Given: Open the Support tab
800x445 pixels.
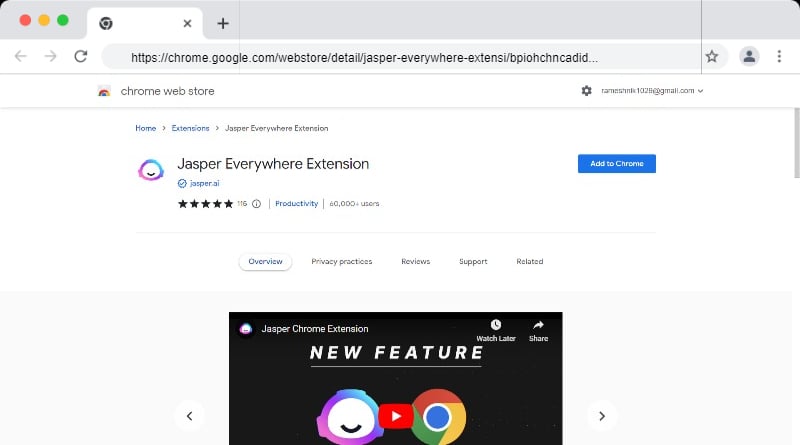Looking at the screenshot, I should [x=473, y=261].
